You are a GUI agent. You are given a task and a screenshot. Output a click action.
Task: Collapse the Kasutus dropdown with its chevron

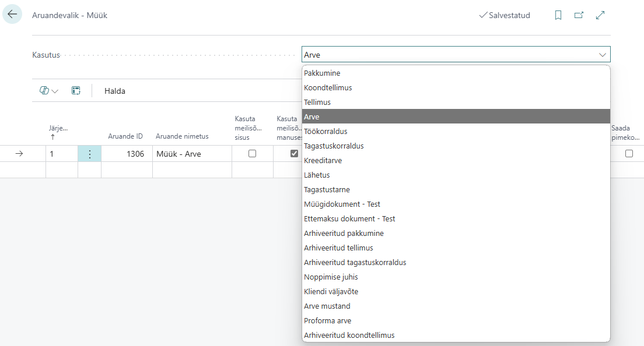pos(602,55)
